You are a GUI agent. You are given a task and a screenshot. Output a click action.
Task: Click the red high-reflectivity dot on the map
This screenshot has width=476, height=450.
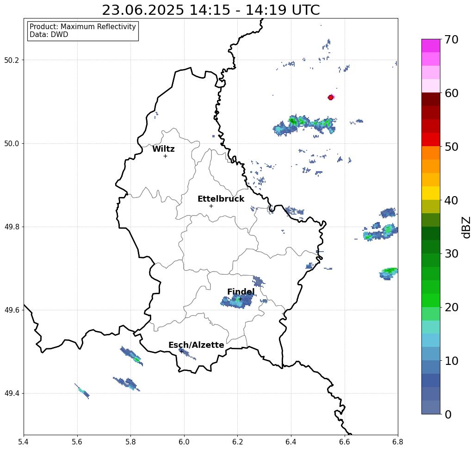[x=331, y=98]
